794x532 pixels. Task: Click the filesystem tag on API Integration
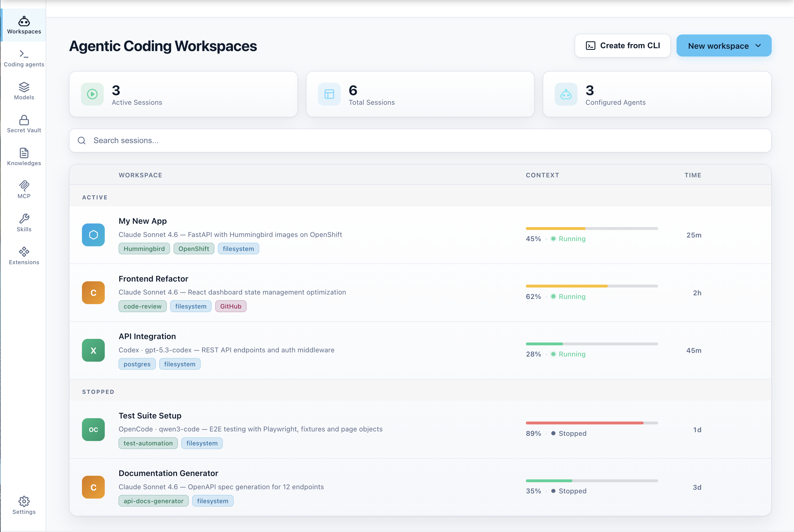(180, 364)
